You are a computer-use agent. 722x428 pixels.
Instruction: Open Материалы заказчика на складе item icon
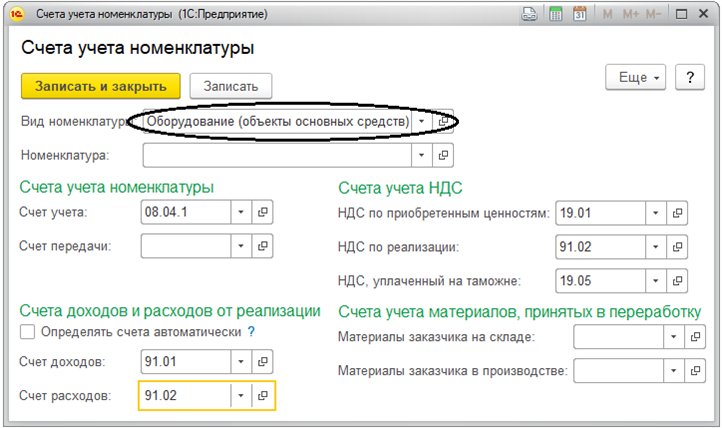click(695, 337)
